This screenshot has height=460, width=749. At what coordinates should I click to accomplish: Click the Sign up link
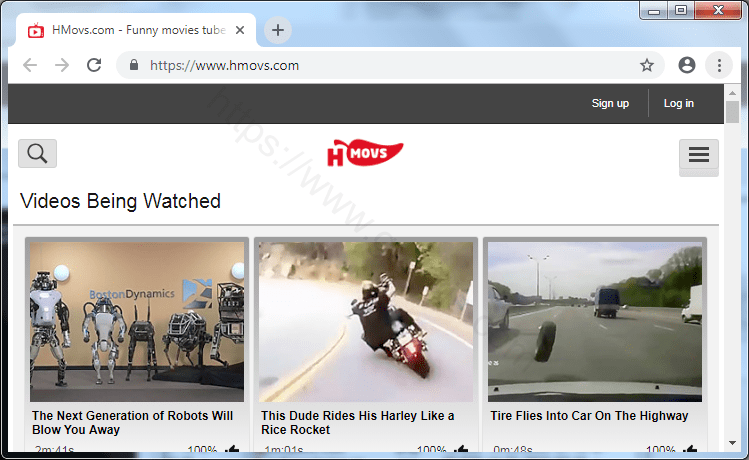click(x=610, y=103)
